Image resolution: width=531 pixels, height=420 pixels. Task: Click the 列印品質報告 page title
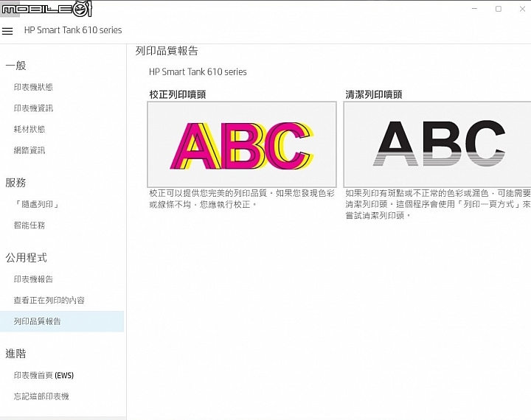167,51
